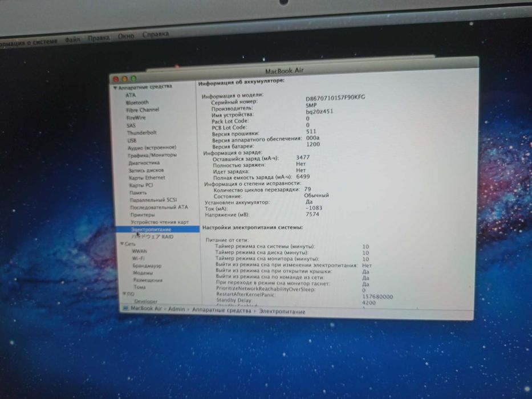Click the device name value bq20z451
Viewport: 532px width, 399px height.
point(319,111)
